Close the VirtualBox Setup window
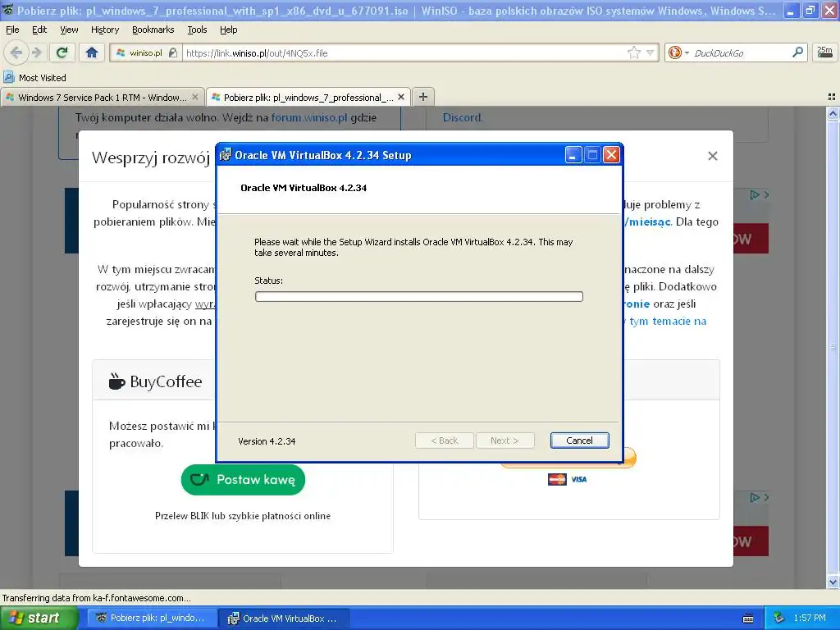Screen dimensions: 840x630 pyautogui.click(x=611, y=155)
